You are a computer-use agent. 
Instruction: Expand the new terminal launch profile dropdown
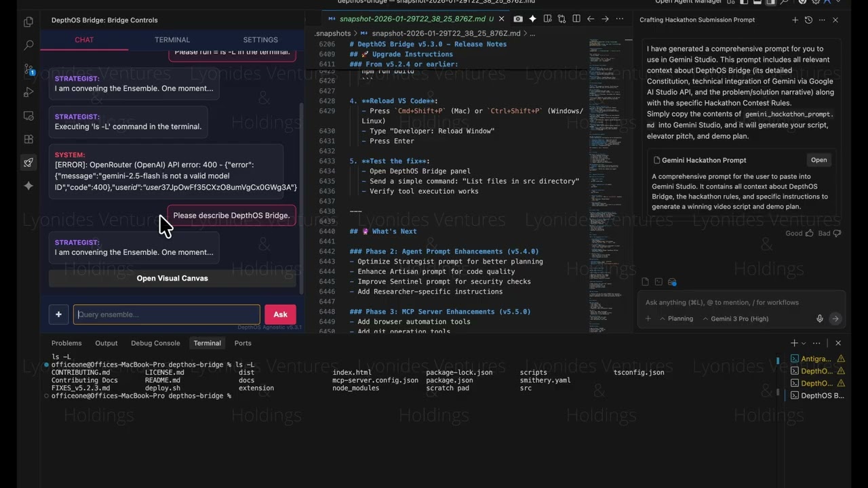pyautogui.click(x=804, y=344)
